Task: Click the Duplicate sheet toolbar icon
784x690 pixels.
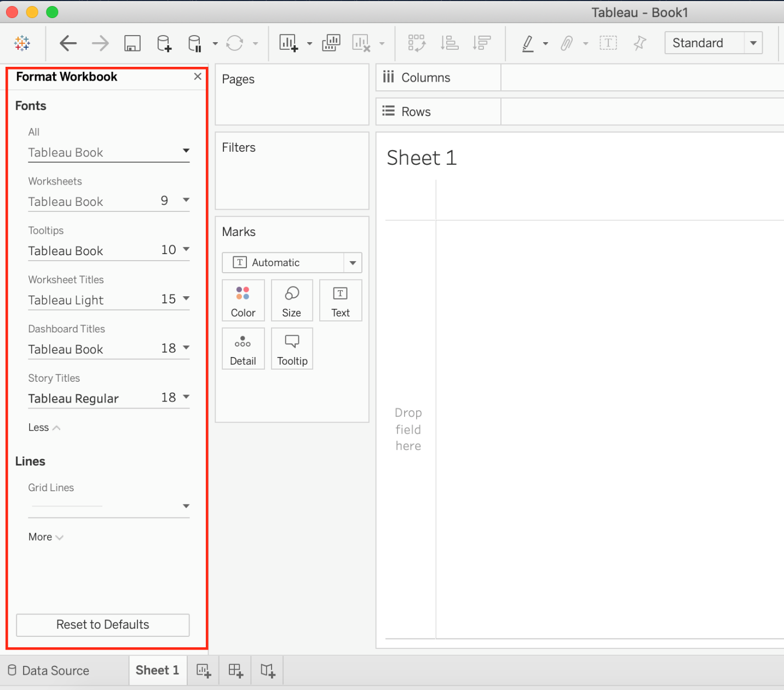Action: click(331, 43)
